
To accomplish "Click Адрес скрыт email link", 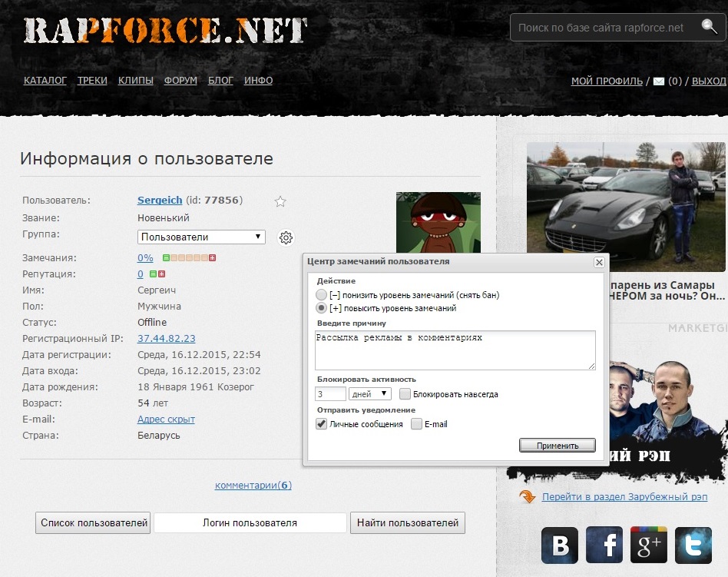I will click(166, 419).
